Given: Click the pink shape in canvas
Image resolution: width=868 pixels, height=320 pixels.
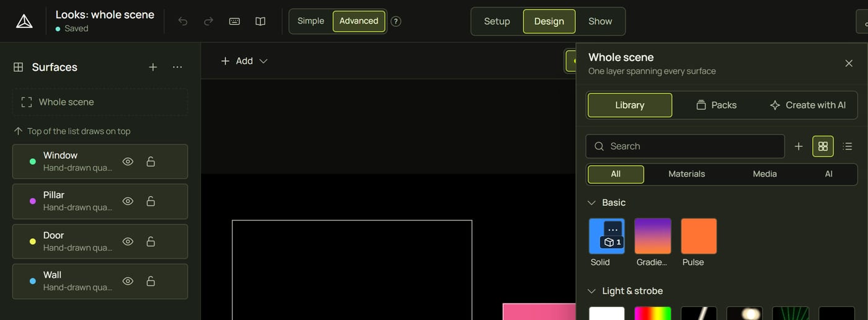Looking at the screenshot, I should pyautogui.click(x=539, y=311).
